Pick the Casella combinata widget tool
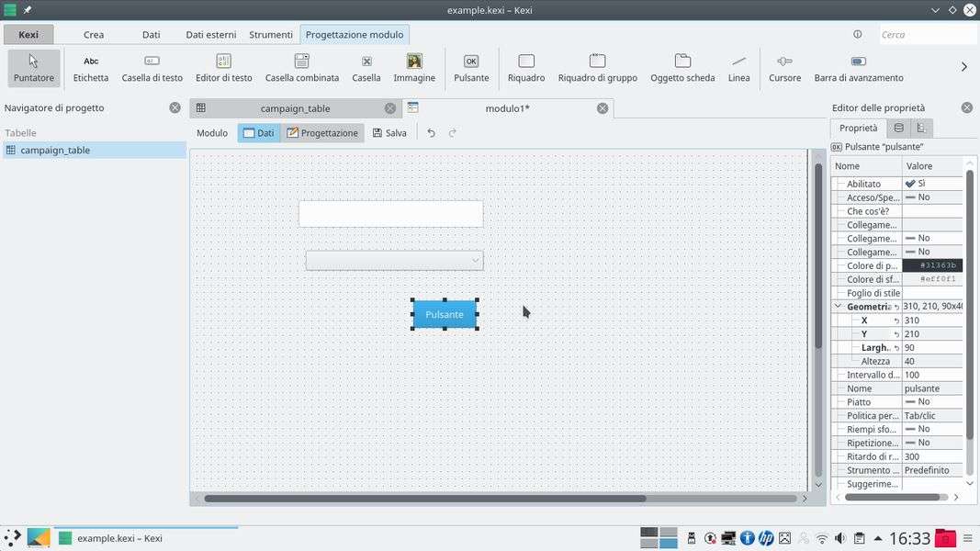The height and width of the screenshot is (551, 980). tap(301, 68)
